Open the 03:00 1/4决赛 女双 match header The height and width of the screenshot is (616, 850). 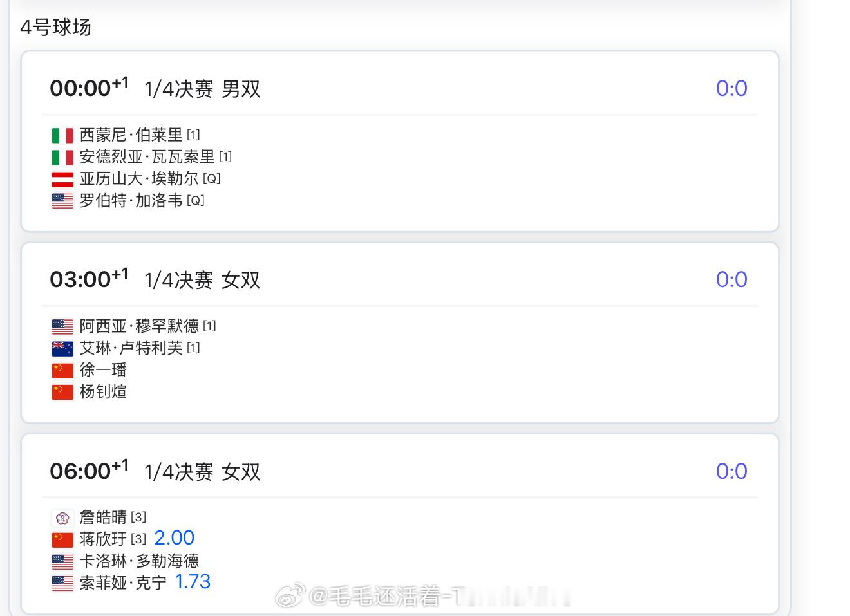pos(155,279)
